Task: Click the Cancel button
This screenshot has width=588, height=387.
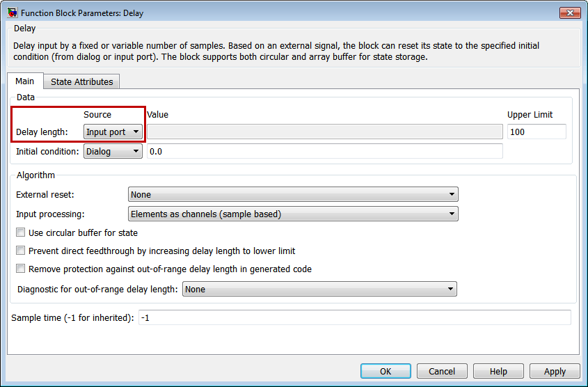Action: click(x=442, y=371)
